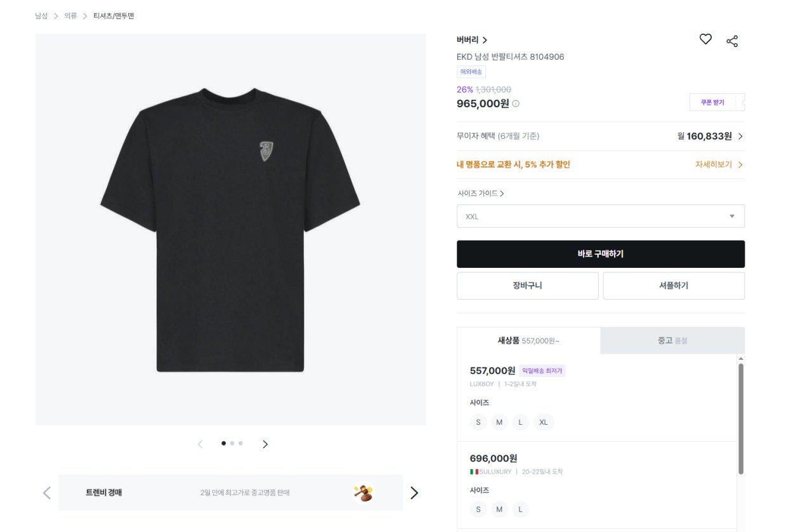Expand interest-free installment details
Viewport: 812px width, 532px height.
tap(740, 136)
